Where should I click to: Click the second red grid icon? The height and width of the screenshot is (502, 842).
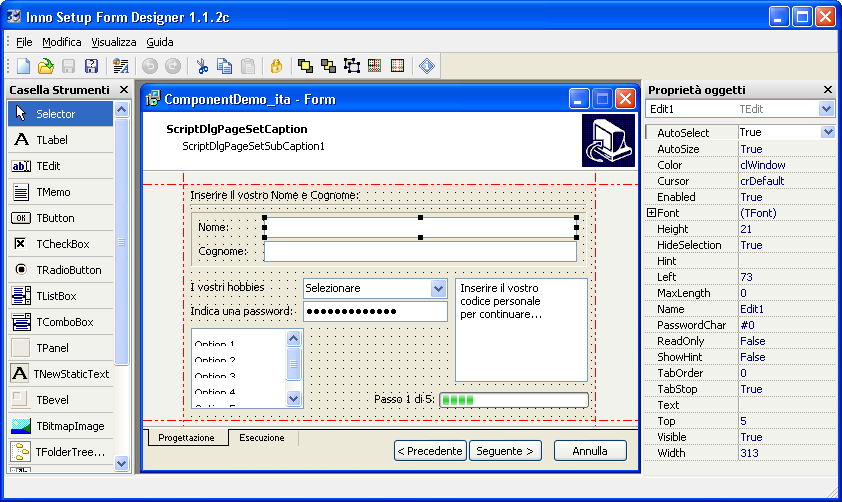(397, 66)
